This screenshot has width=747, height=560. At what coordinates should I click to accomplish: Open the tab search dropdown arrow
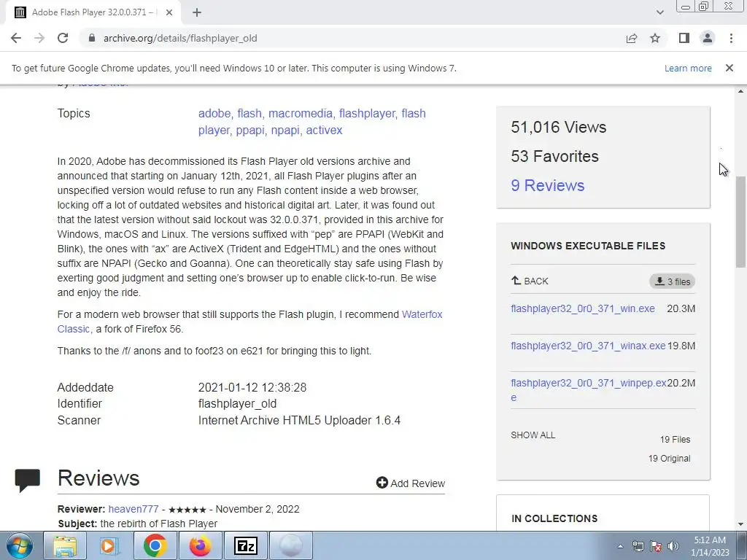pyautogui.click(x=659, y=12)
